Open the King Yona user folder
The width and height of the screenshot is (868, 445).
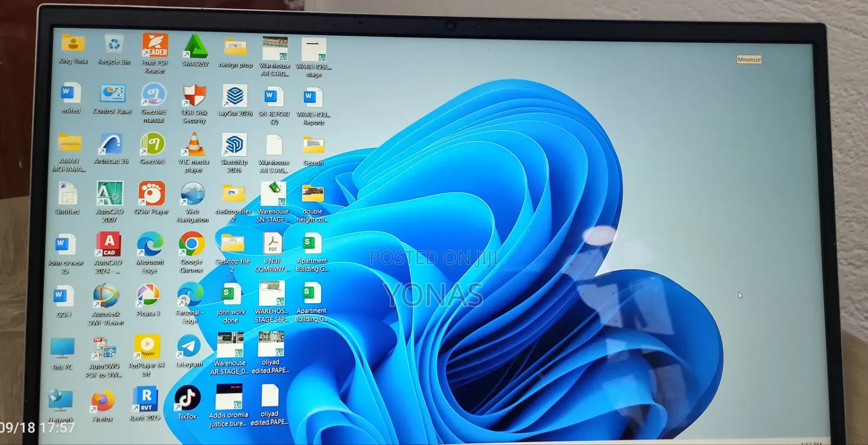pyautogui.click(x=73, y=49)
